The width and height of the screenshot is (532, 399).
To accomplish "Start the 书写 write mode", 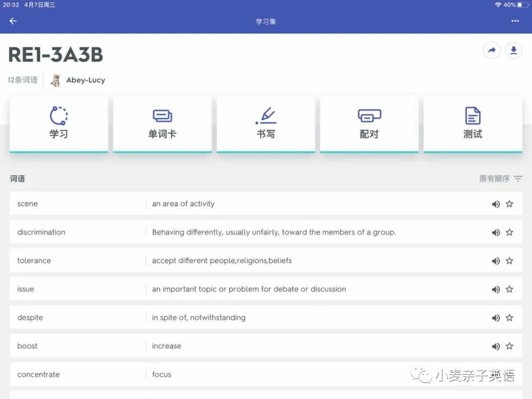I will click(x=266, y=124).
